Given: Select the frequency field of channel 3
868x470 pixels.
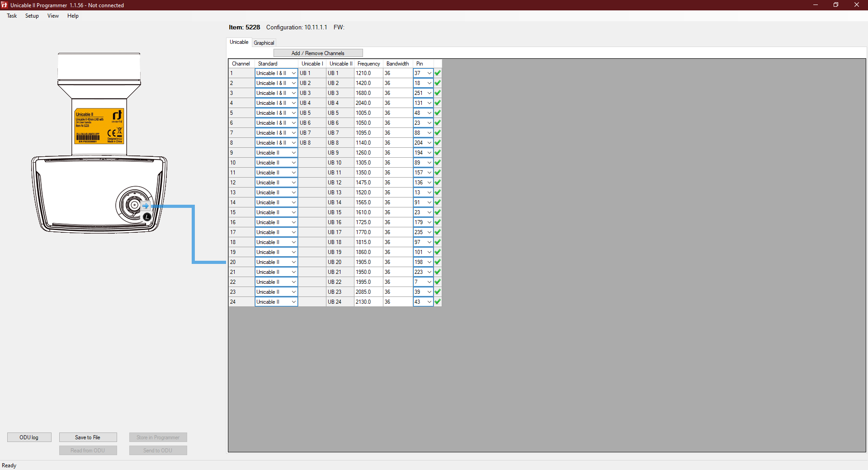Looking at the screenshot, I should [x=368, y=93].
